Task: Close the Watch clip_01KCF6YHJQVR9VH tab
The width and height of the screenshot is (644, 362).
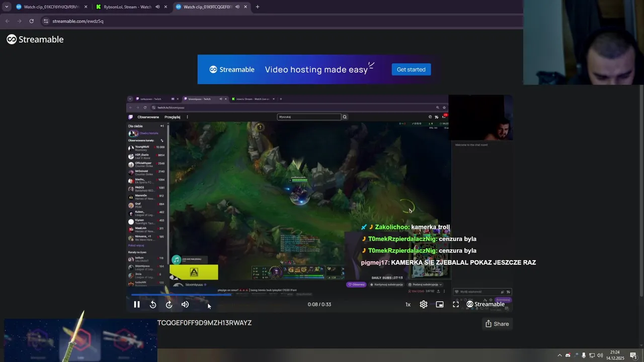Action: click(x=86, y=7)
